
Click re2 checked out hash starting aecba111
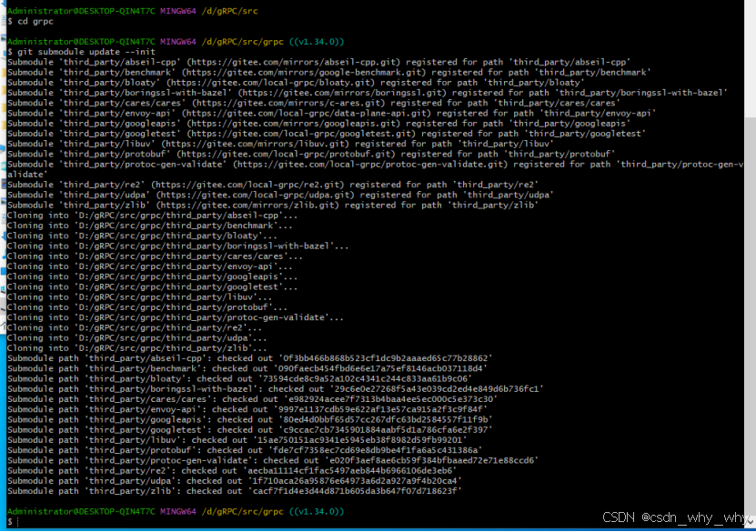pyautogui.click(x=350, y=471)
